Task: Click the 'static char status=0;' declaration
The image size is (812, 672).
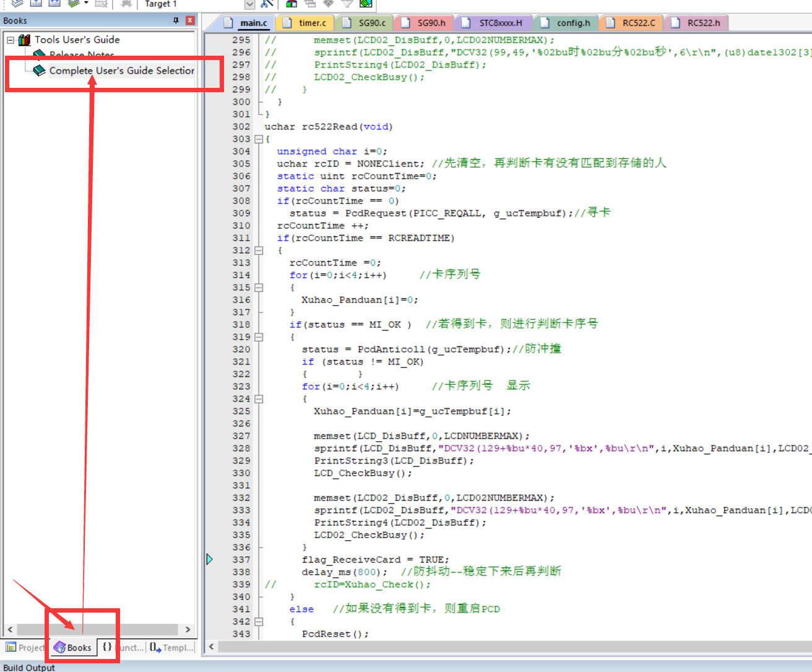Action: [341, 189]
